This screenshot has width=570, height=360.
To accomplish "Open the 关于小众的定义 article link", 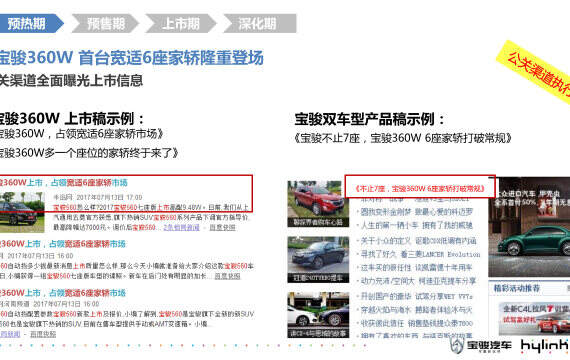I will click(x=417, y=240).
